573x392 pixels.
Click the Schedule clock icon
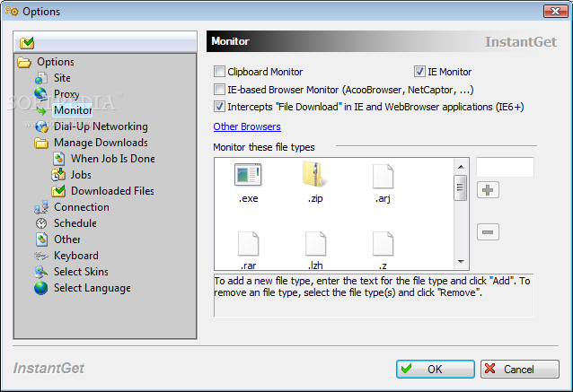pos(41,223)
